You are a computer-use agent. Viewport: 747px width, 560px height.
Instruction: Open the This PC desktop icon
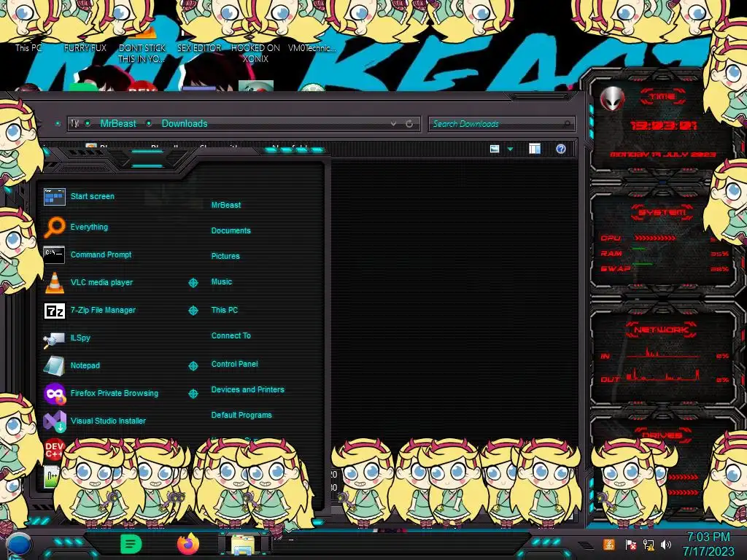click(28, 47)
